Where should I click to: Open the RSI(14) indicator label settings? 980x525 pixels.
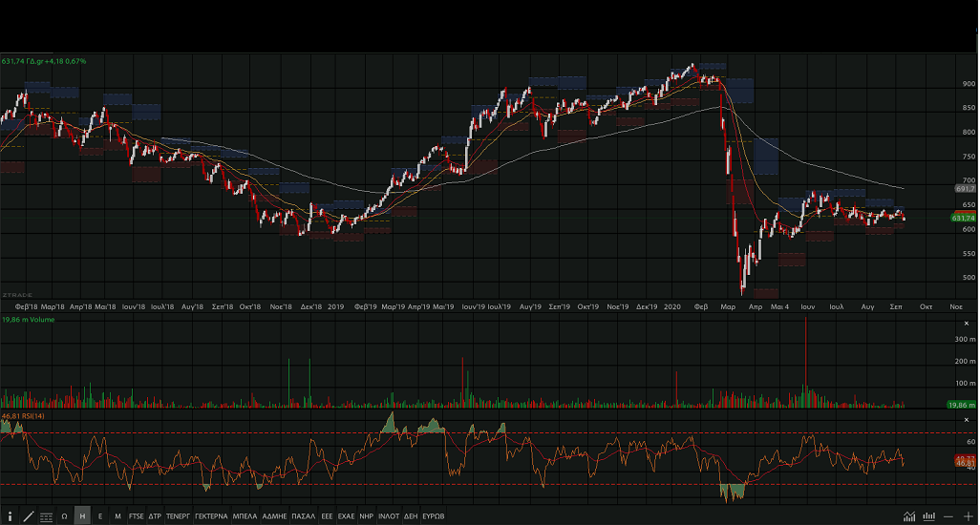[24, 417]
